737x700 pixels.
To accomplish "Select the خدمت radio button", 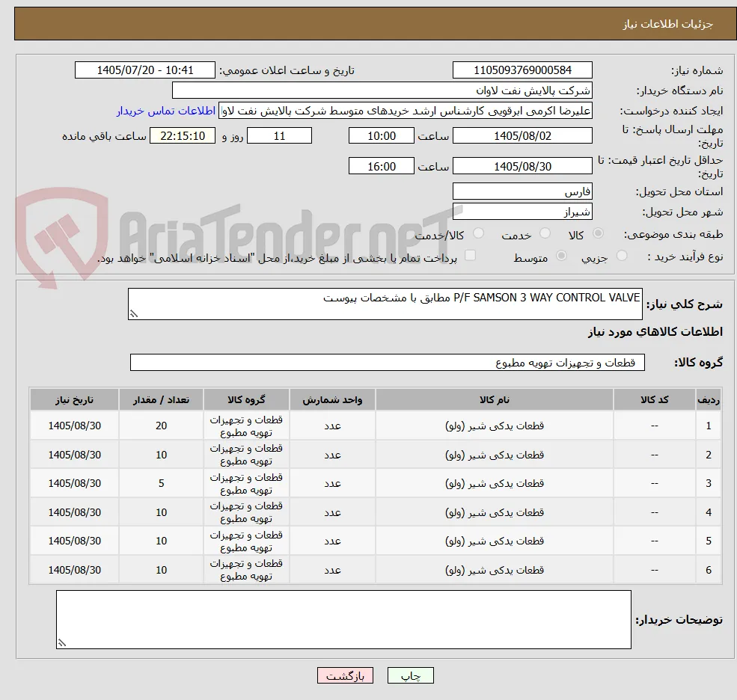I will point(545,233).
